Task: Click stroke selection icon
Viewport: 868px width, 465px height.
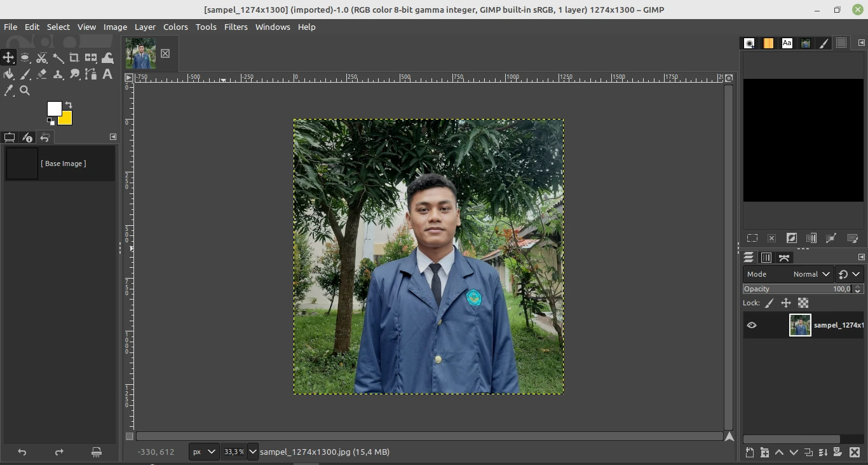Action: (853, 238)
